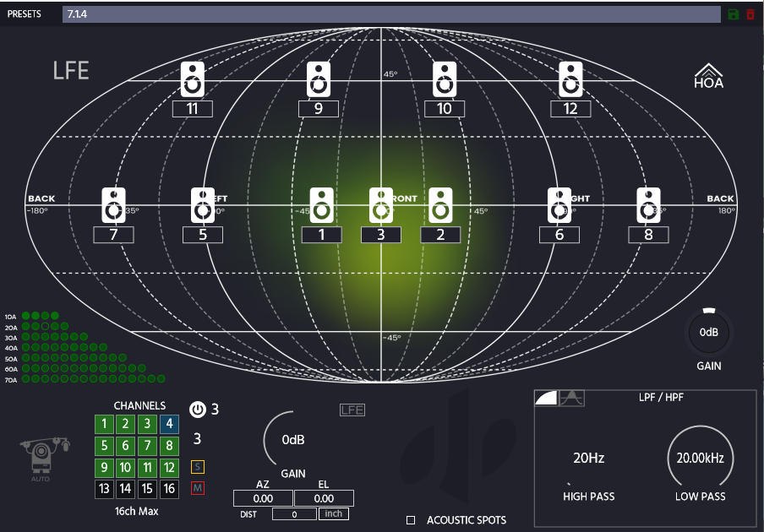Viewport: 764px width, 532px height.
Task: Click the 16ch Max label
Action: [x=136, y=511]
